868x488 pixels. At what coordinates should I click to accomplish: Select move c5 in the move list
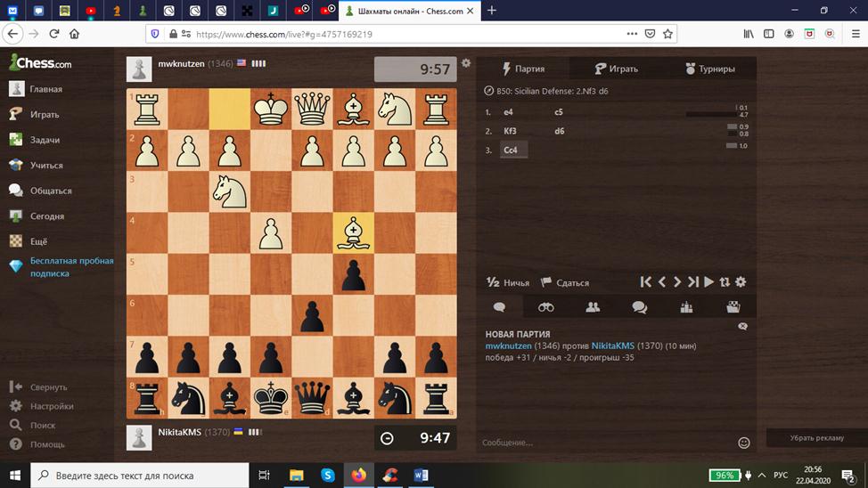coord(559,112)
